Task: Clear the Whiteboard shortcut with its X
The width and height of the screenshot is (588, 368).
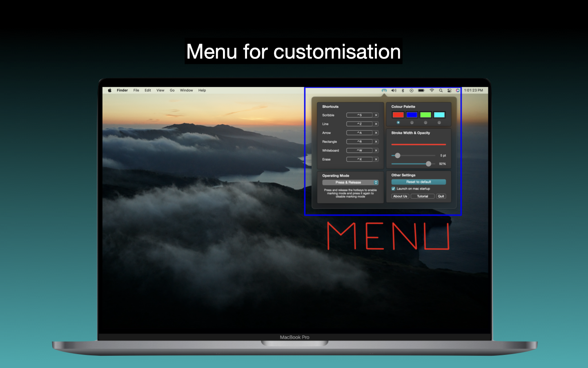Action: [x=376, y=150]
